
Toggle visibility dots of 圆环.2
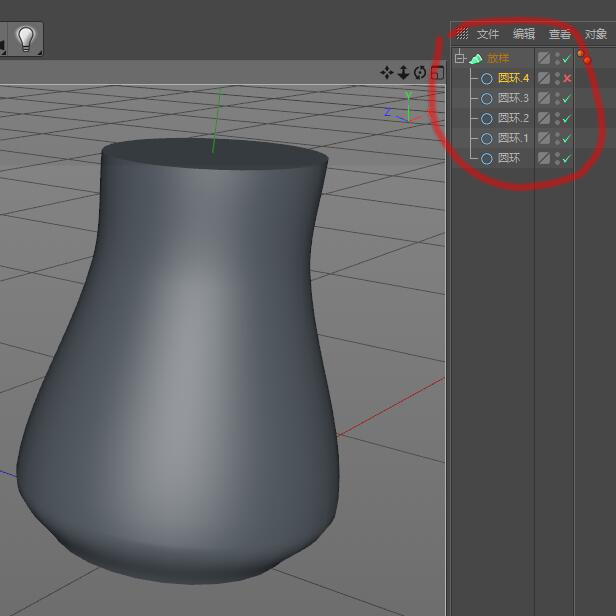pos(557,118)
